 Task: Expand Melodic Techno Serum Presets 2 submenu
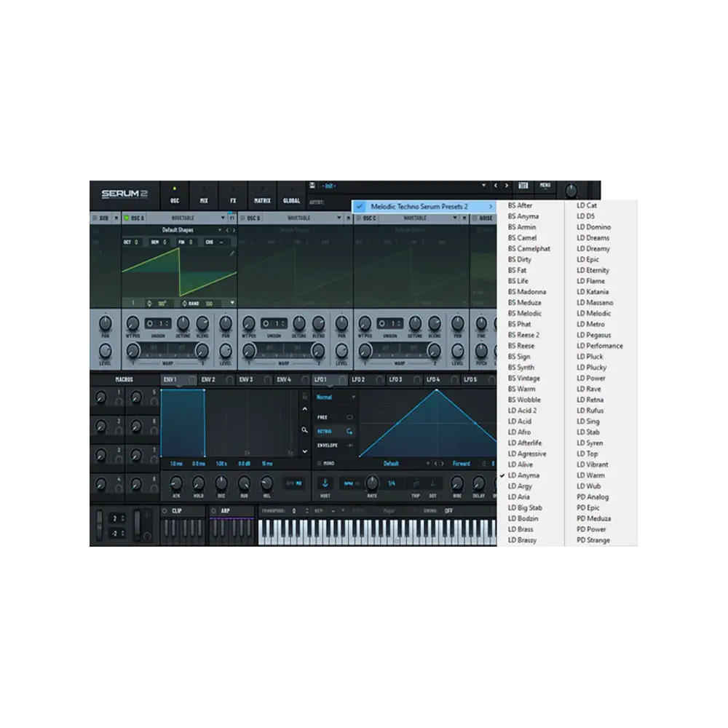coord(424,207)
